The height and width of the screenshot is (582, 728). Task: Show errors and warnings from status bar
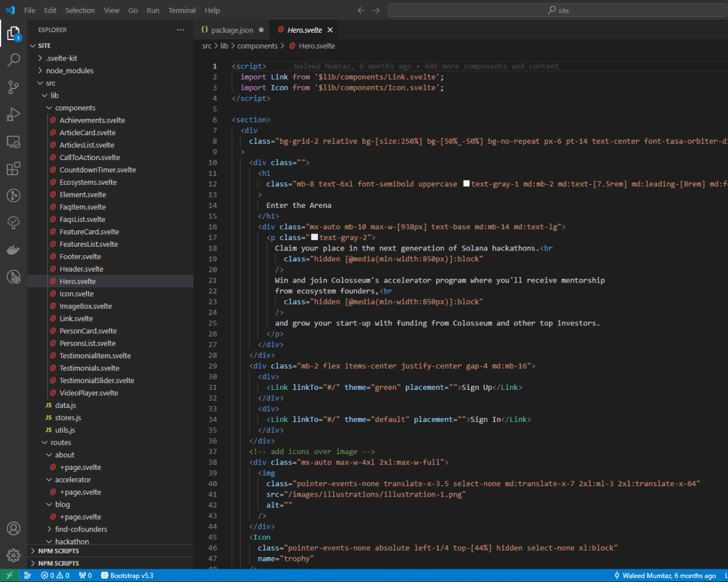point(55,575)
